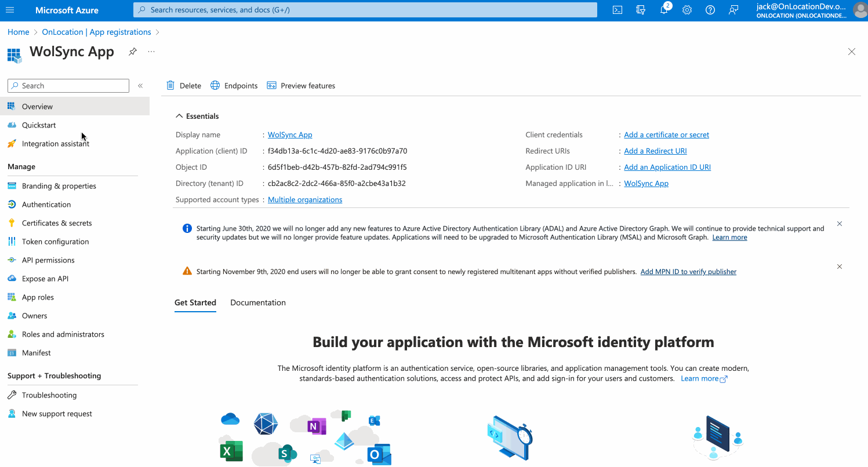Close the WolSync App blade

coord(852,52)
